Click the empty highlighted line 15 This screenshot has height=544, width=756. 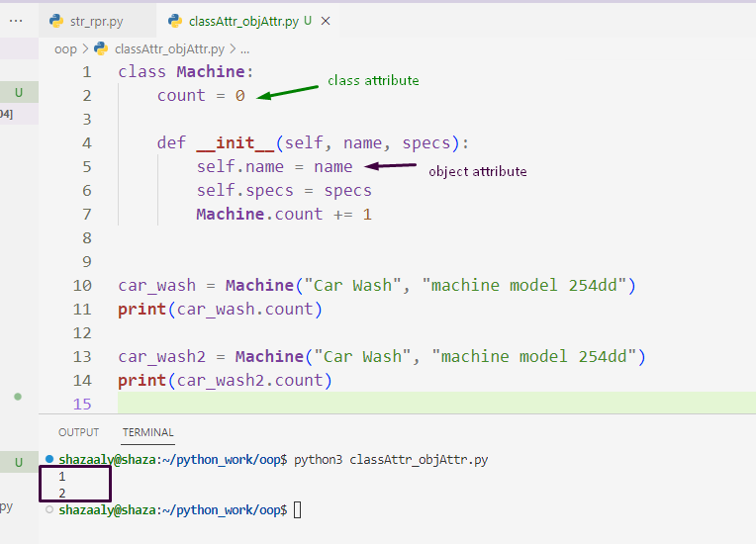tap(436, 403)
